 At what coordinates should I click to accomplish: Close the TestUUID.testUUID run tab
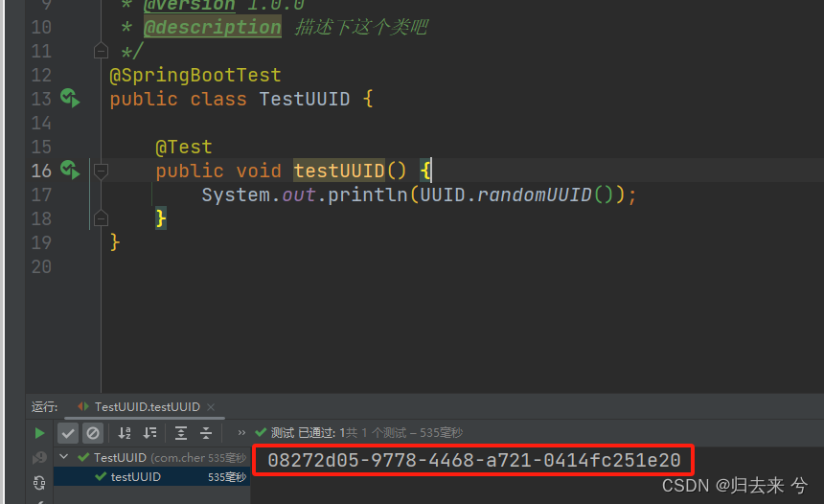pos(211,407)
